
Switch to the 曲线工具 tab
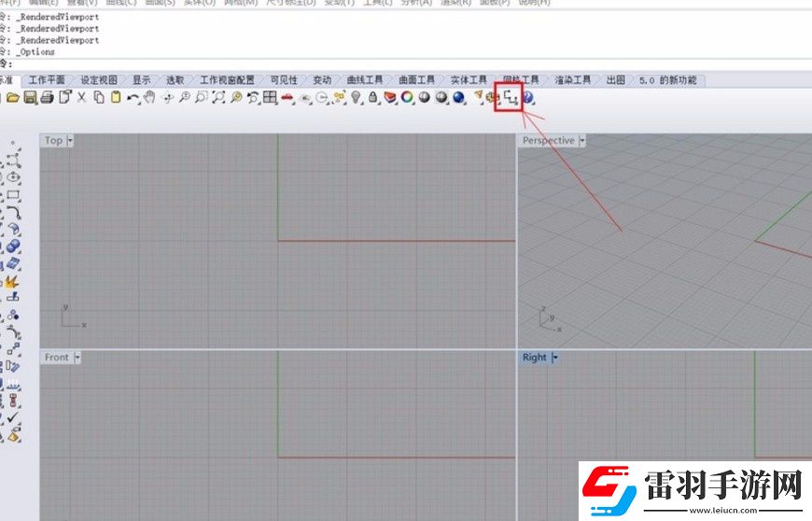[x=365, y=80]
